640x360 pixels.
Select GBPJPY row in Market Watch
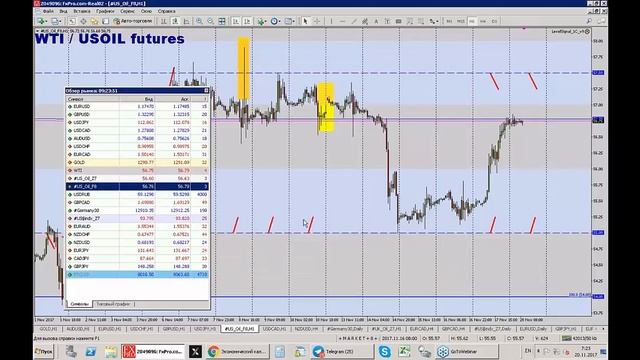pos(137,266)
